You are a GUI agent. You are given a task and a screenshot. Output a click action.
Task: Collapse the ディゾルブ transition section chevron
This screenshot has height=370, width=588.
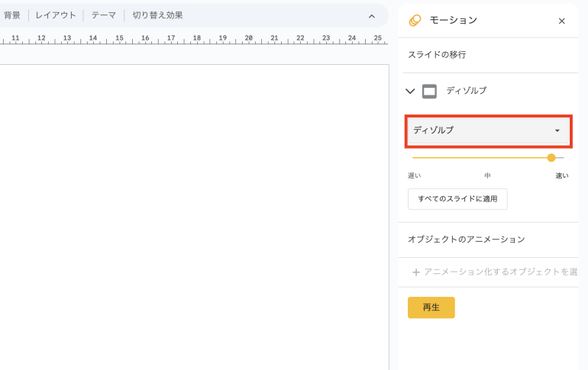[x=410, y=91]
